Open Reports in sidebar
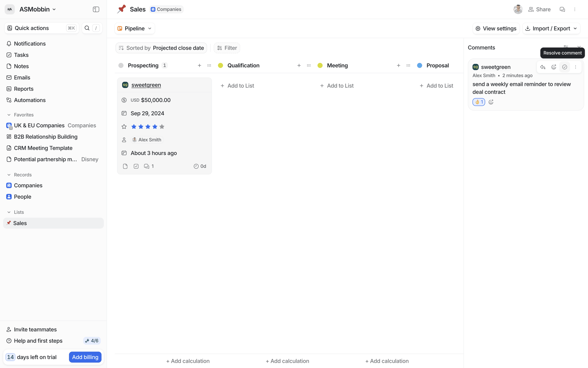The height and width of the screenshot is (368, 588). (53, 89)
